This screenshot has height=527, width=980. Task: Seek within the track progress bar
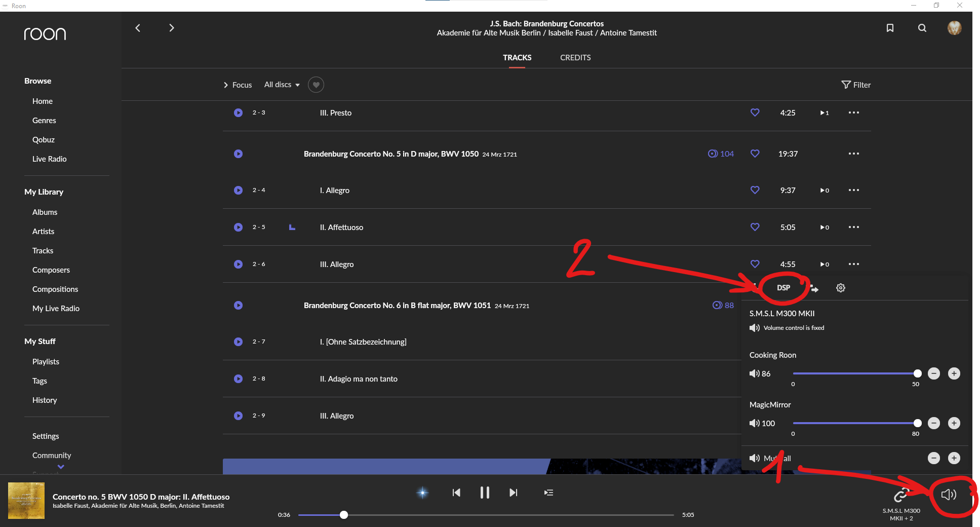point(486,515)
